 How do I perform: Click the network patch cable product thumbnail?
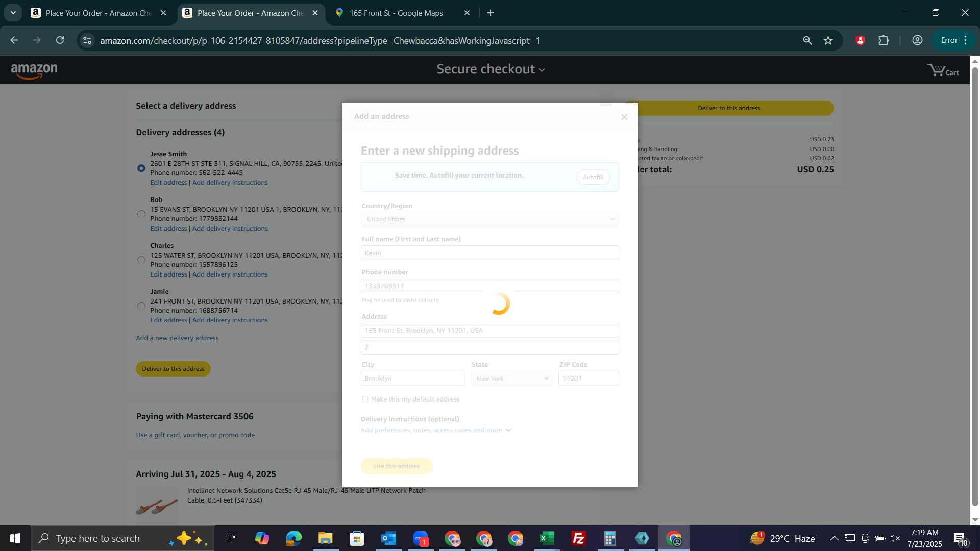[157, 505]
